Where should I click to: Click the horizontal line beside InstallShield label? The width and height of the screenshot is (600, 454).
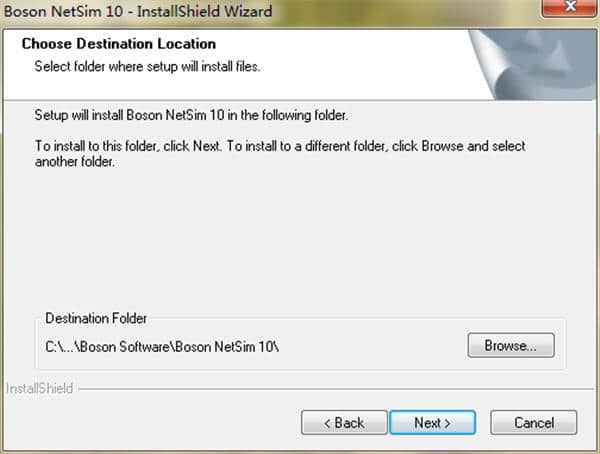[330, 388]
